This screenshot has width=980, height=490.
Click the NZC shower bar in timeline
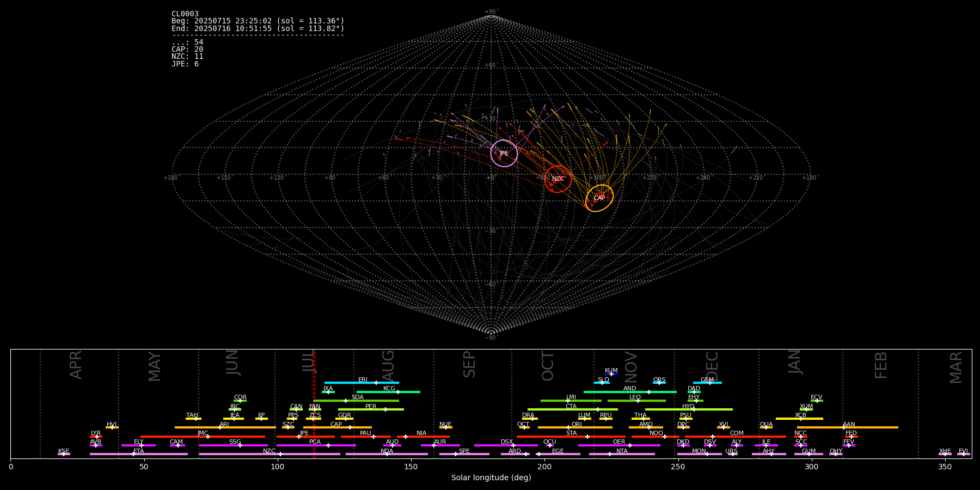click(x=269, y=454)
